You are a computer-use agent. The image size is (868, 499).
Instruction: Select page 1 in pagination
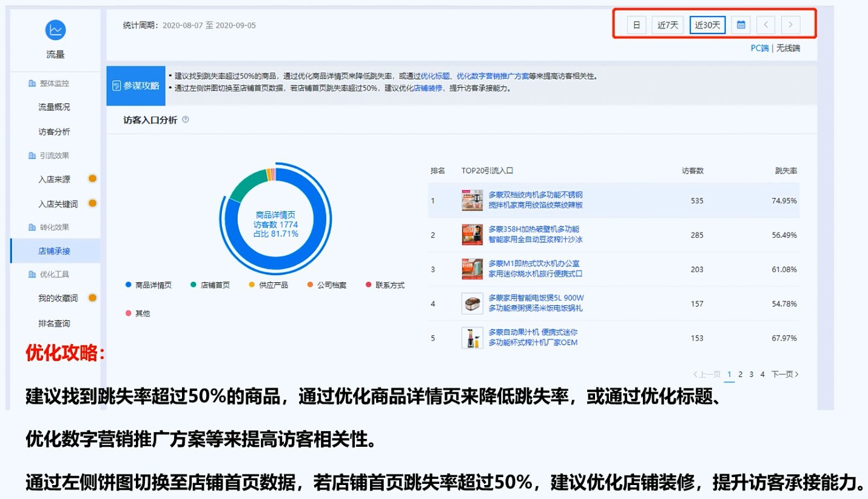(x=729, y=375)
